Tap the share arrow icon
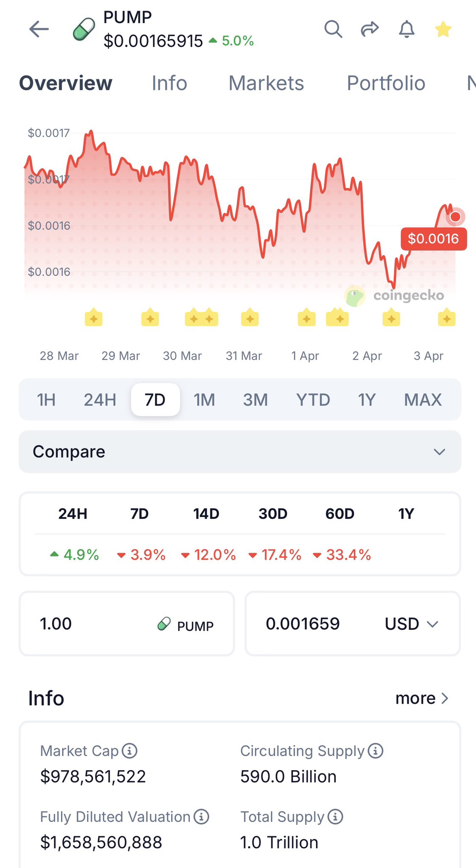 pos(370,30)
